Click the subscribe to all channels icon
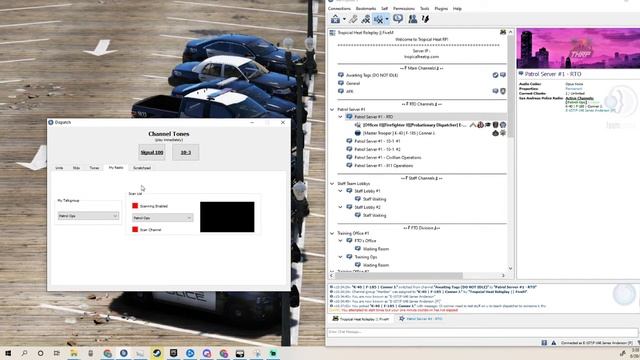This screenshot has width=640, height=360. [366, 19]
